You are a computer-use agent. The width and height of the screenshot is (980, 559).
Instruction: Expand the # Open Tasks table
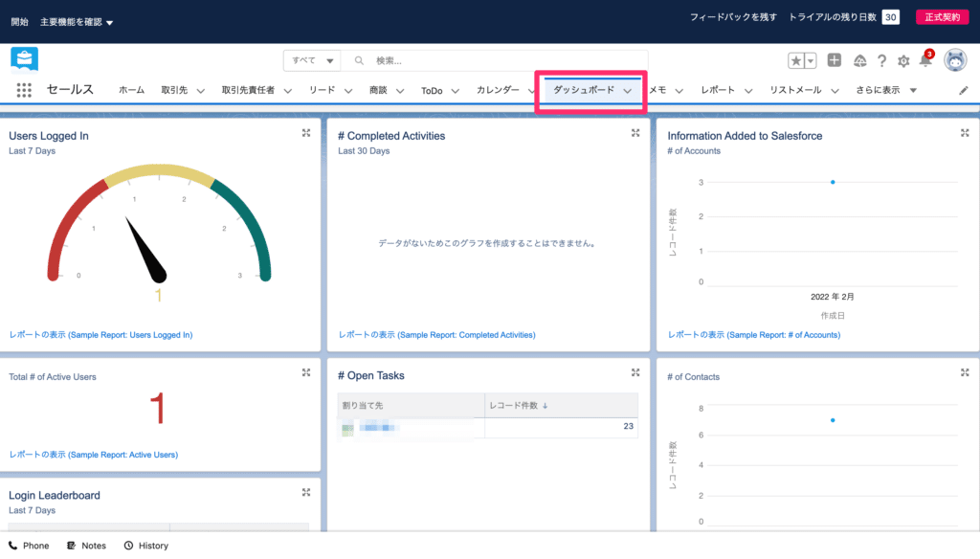pyautogui.click(x=635, y=372)
